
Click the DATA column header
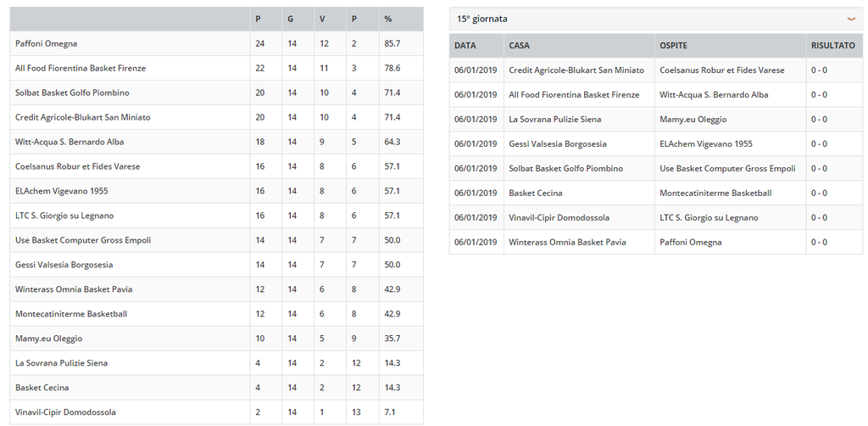click(465, 46)
